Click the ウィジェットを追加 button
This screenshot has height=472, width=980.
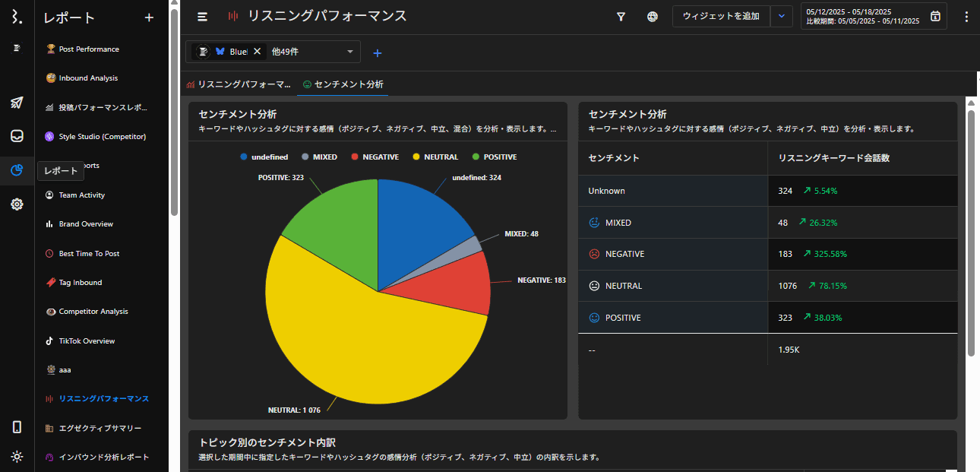coord(721,16)
